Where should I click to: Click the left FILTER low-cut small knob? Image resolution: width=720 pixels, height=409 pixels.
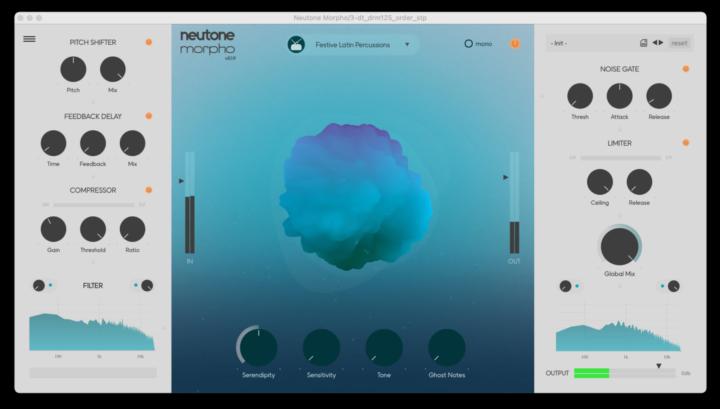pyautogui.click(x=39, y=286)
